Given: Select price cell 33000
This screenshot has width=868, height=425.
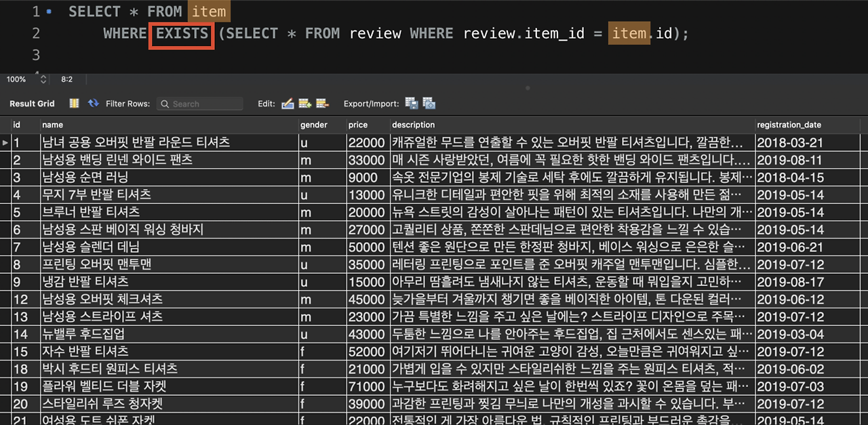Looking at the screenshot, I should [368, 160].
